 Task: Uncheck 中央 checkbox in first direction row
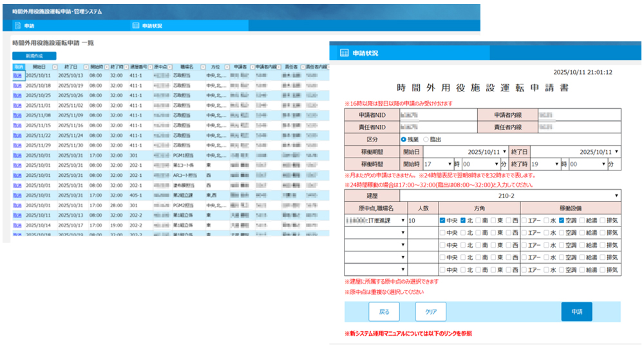click(x=443, y=220)
